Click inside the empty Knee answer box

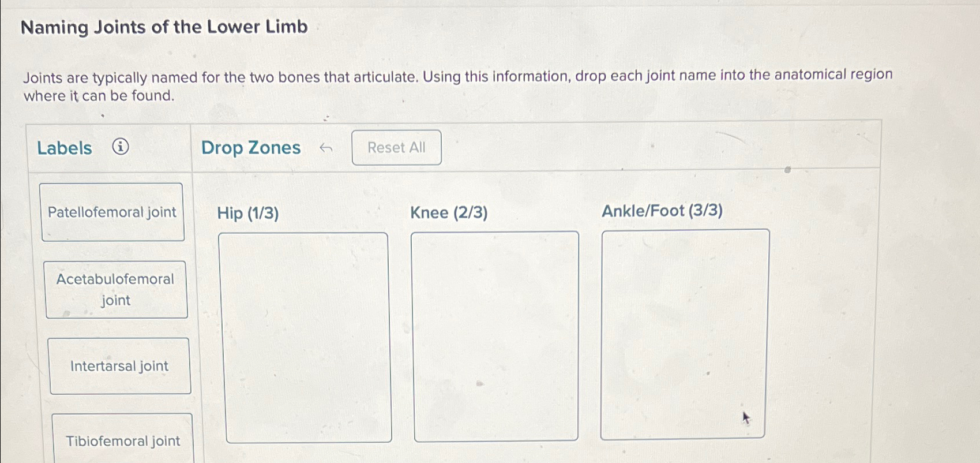[494, 335]
